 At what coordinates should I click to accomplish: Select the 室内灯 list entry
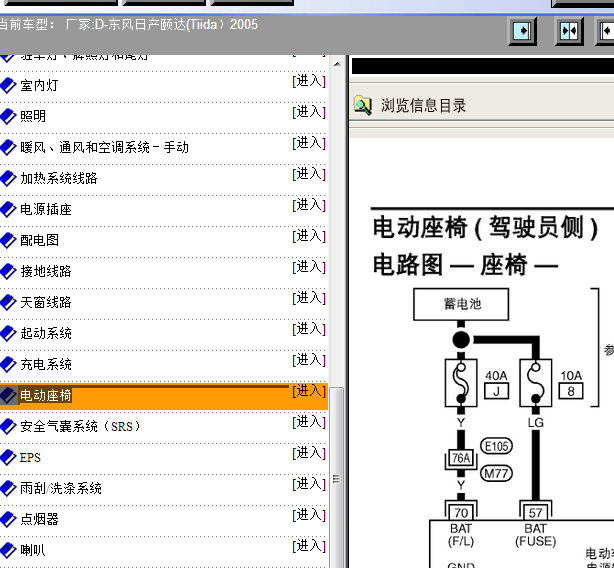[x=39, y=85]
